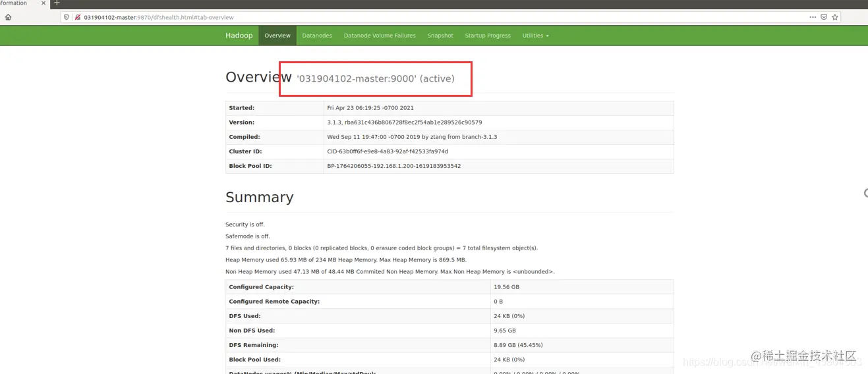Select the '031904102-master:9000' (active) text

376,78
